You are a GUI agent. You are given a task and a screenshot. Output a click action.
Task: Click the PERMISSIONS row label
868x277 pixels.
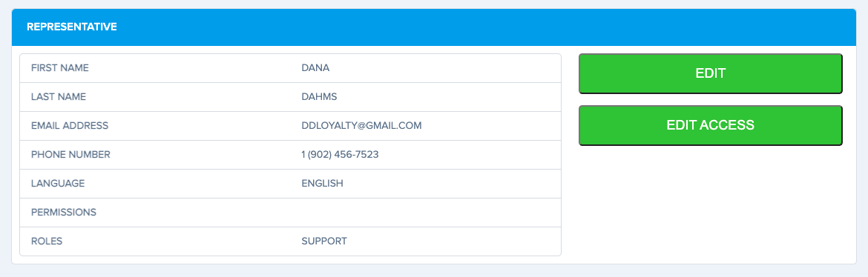(x=64, y=212)
